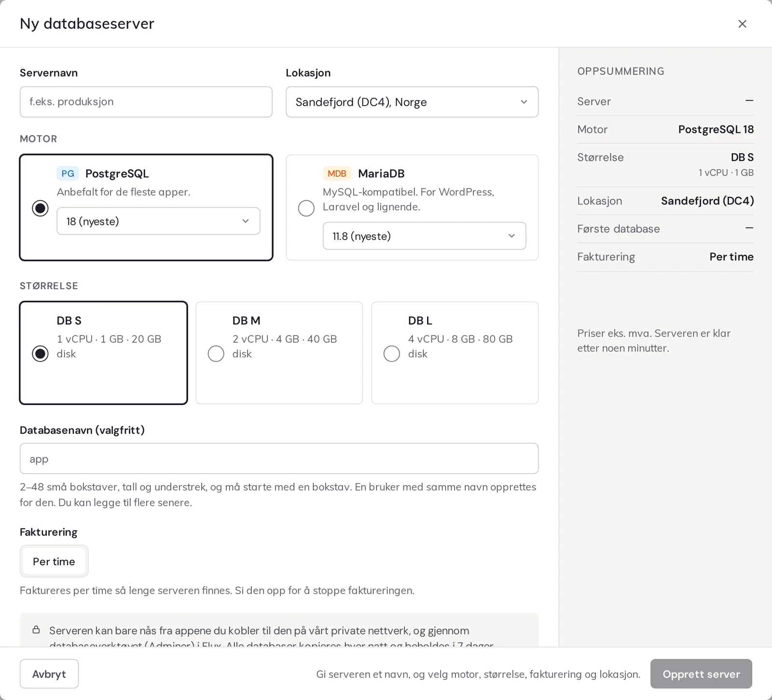Image resolution: width=772 pixels, height=700 pixels.
Task: Focus the Databasenavn input field
Action: coord(279,459)
